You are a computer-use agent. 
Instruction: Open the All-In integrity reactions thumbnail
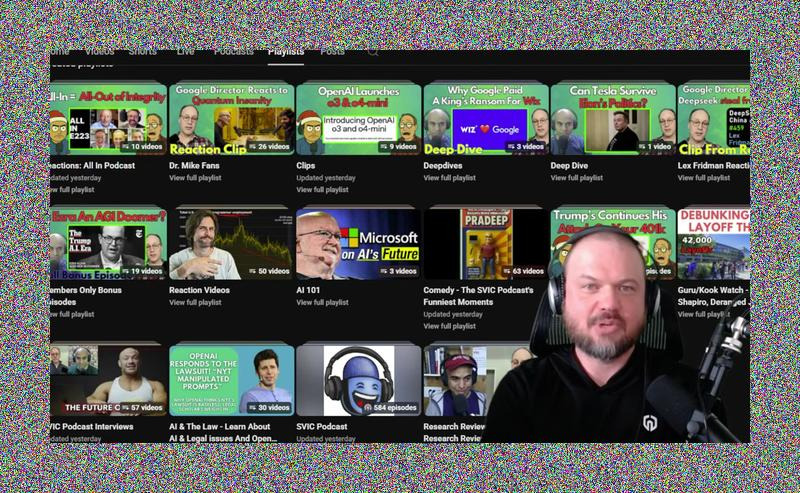108,119
